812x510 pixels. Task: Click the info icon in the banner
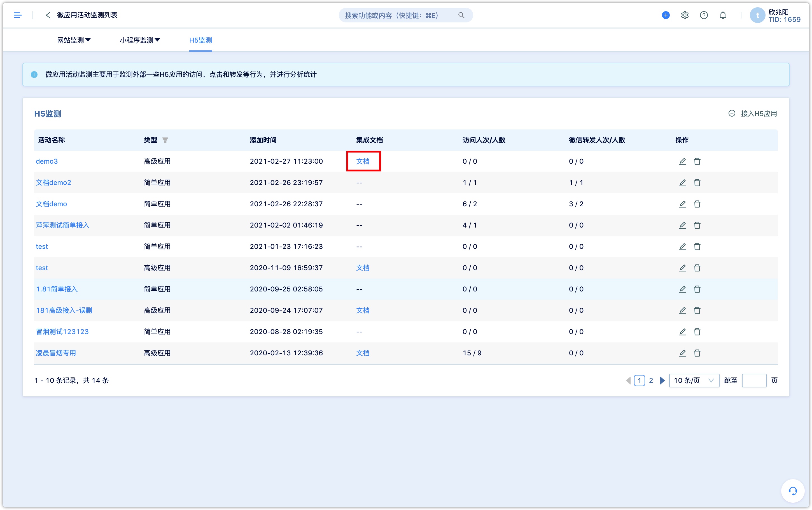pyautogui.click(x=34, y=75)
